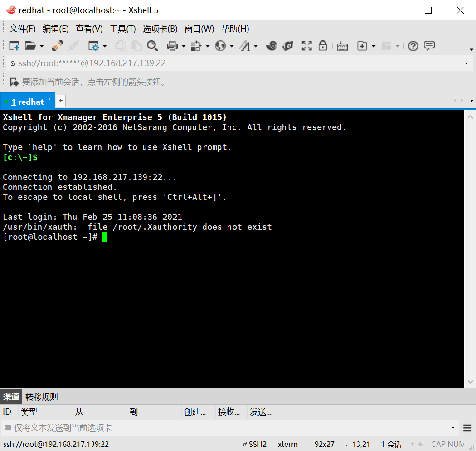Click the Find magnifier icon

coord(152,46)
